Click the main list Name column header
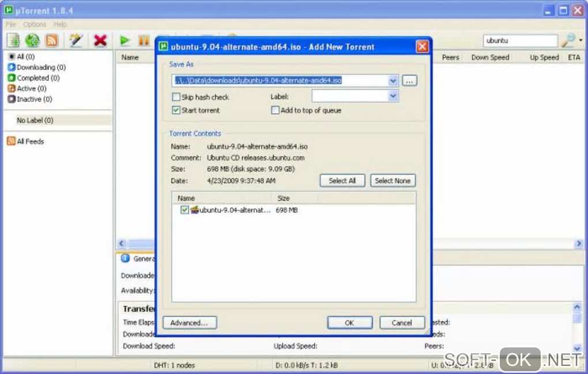The width and height of the screenshot is (588, 374). [x=130, y=58]
